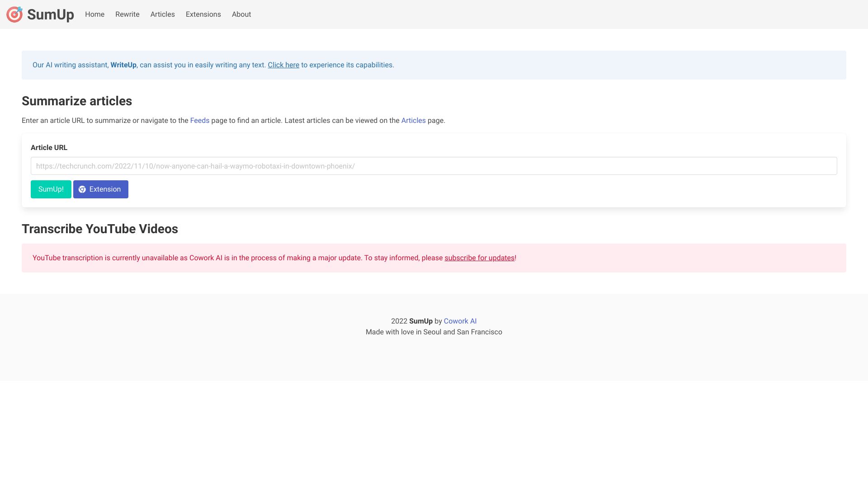Screen dimensions: 868x488
Task: Click the SumUp brand name text
Action: 50,14
